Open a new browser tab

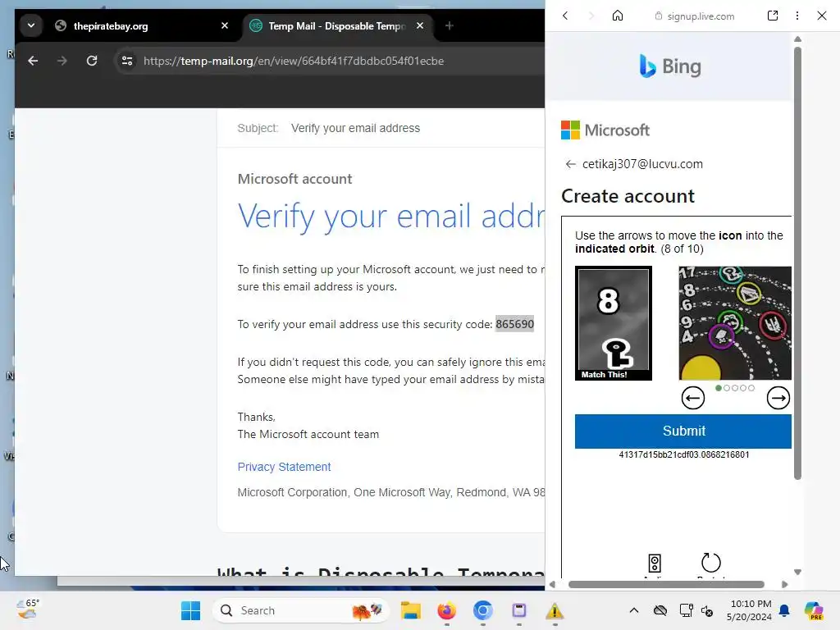[x=449, y=25]
